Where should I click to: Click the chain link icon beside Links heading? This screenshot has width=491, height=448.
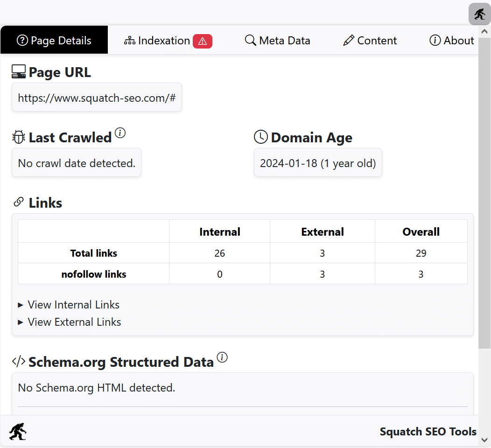[x=18, y=202]
